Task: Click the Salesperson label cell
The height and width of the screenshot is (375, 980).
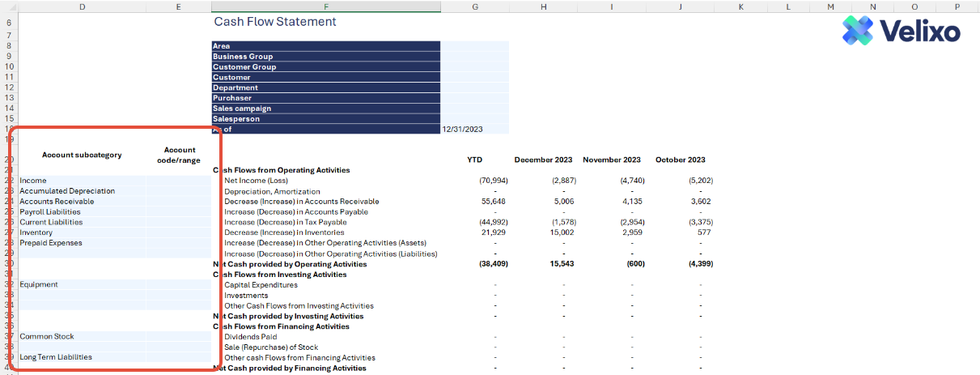Action: [326, 119]
